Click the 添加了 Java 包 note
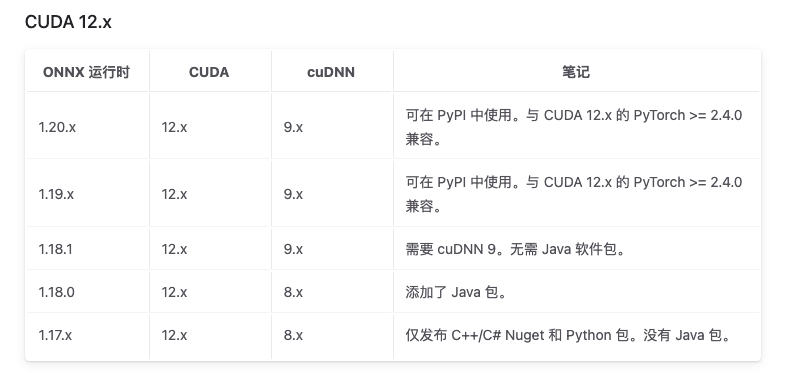 (456, 292)
